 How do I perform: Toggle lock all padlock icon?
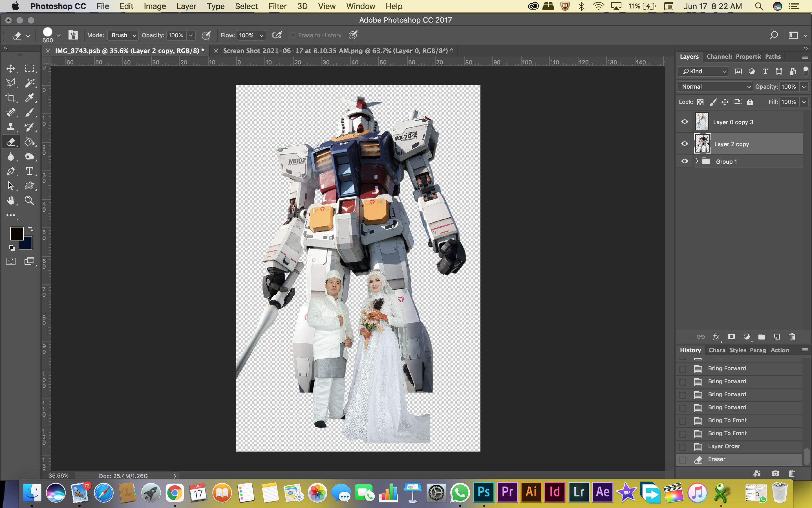[x=750, y=102]
